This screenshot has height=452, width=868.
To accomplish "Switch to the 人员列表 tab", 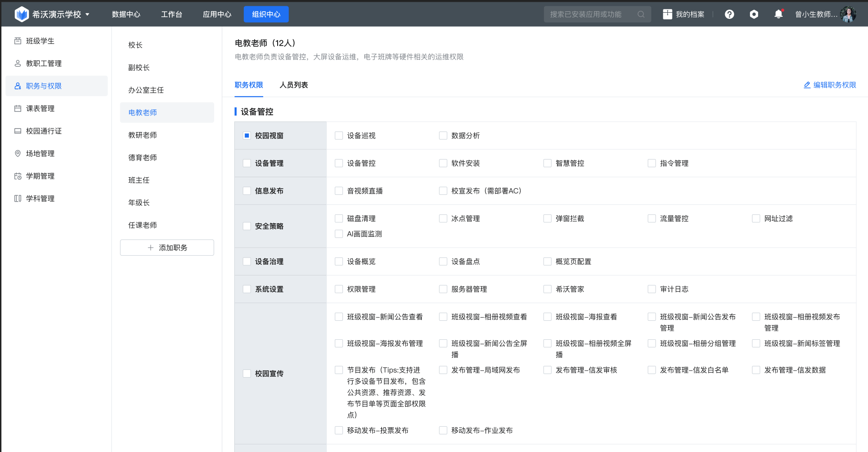I will click(x=294, y=85).
